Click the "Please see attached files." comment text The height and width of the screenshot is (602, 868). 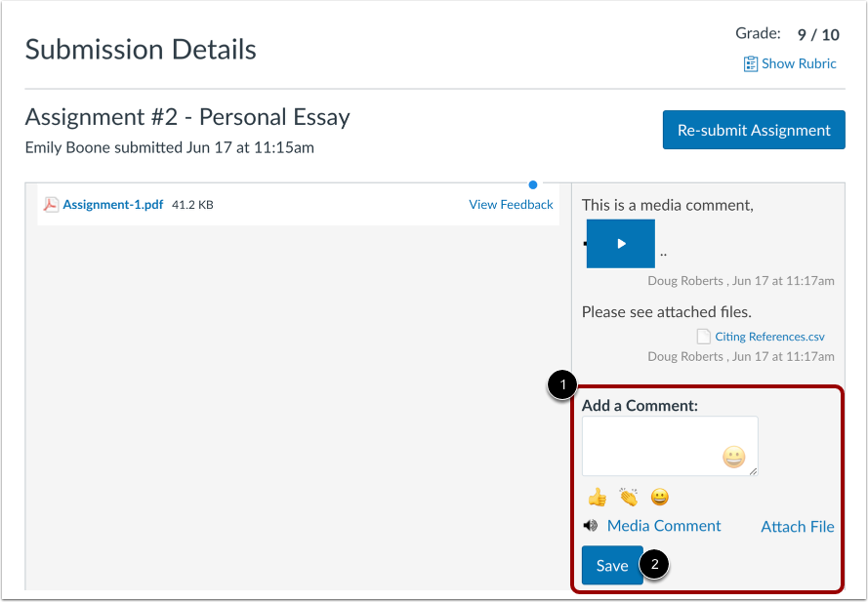pyautogui.click(x=667, y=312)
